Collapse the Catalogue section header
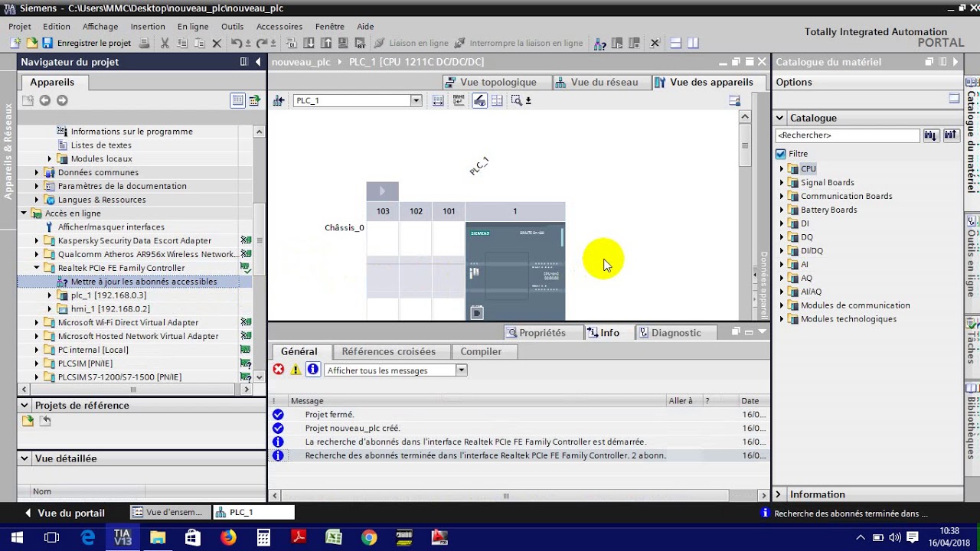Viewport: 980px width, 551px height. click(x=780, y=118)
